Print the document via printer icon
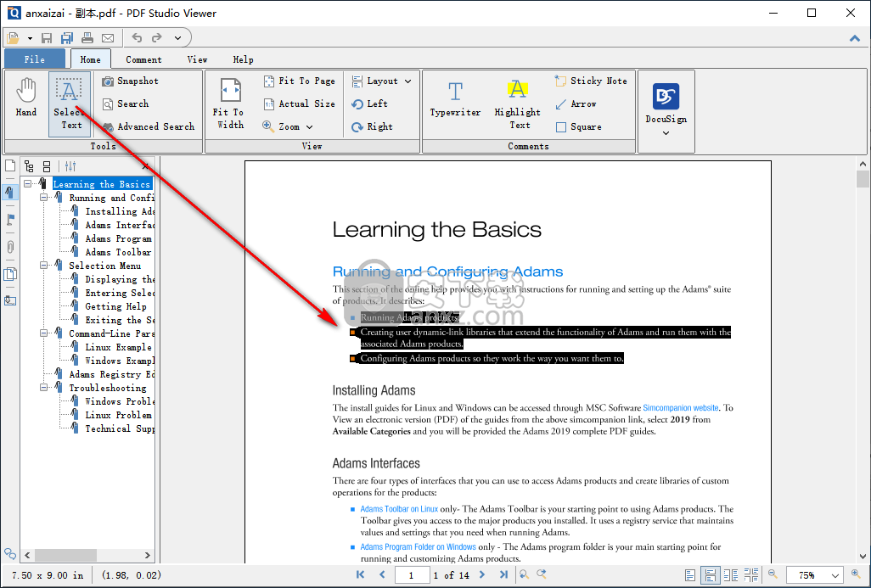871x588 pixels. click(87, 37)
